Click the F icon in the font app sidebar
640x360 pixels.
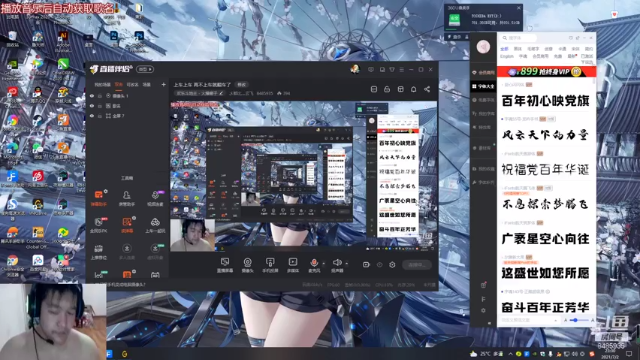point(483,299)
